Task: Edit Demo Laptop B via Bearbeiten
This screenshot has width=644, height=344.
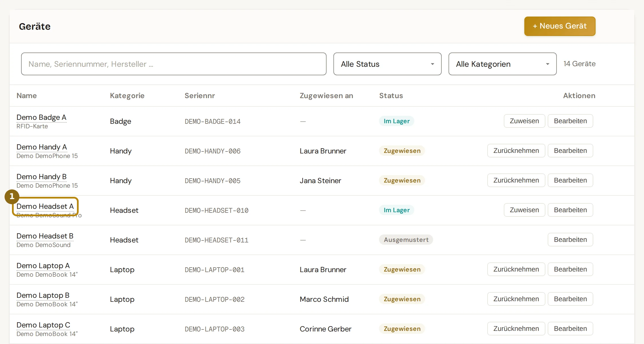Action: point(570,299)
